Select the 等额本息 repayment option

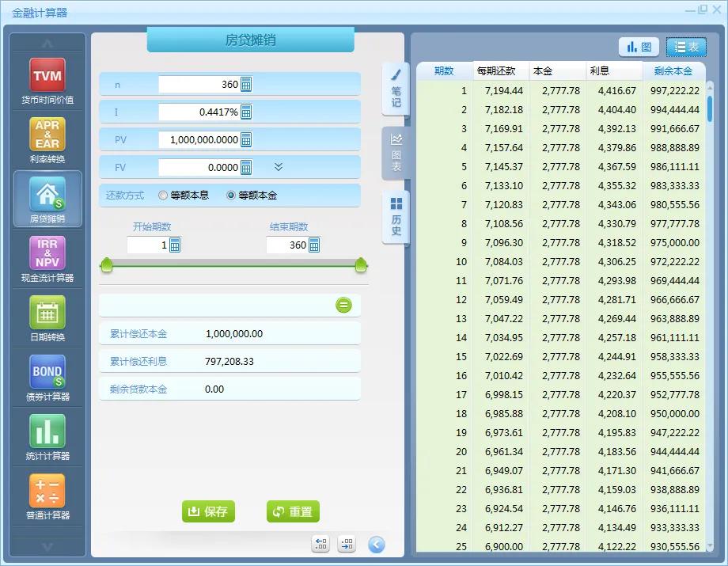163,196
